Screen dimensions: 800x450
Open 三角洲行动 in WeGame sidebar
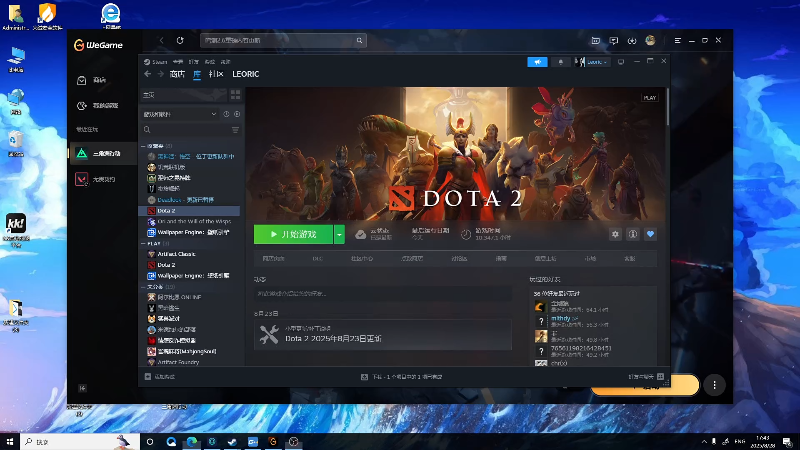103,153
